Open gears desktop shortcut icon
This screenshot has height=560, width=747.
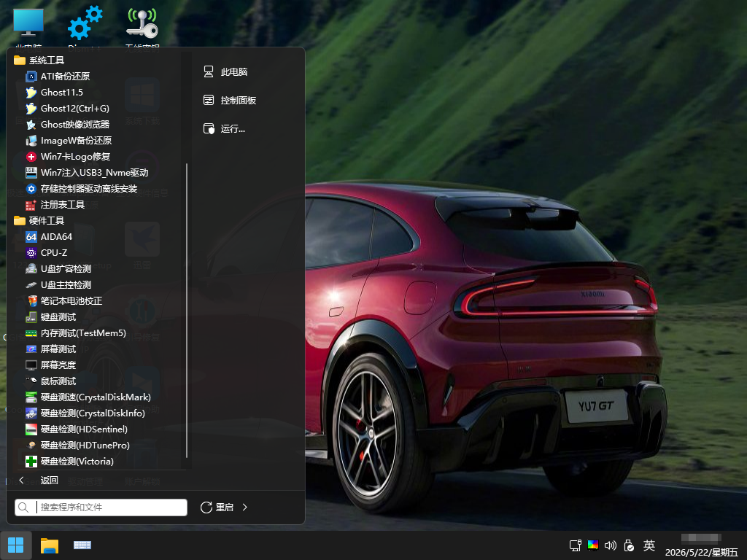85,23
